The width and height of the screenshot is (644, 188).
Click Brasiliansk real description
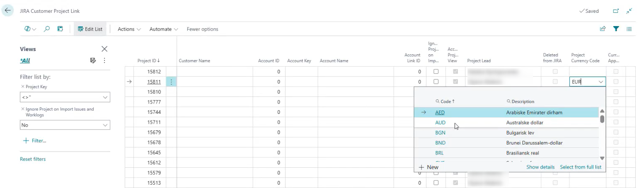click(x=523, y=153)
